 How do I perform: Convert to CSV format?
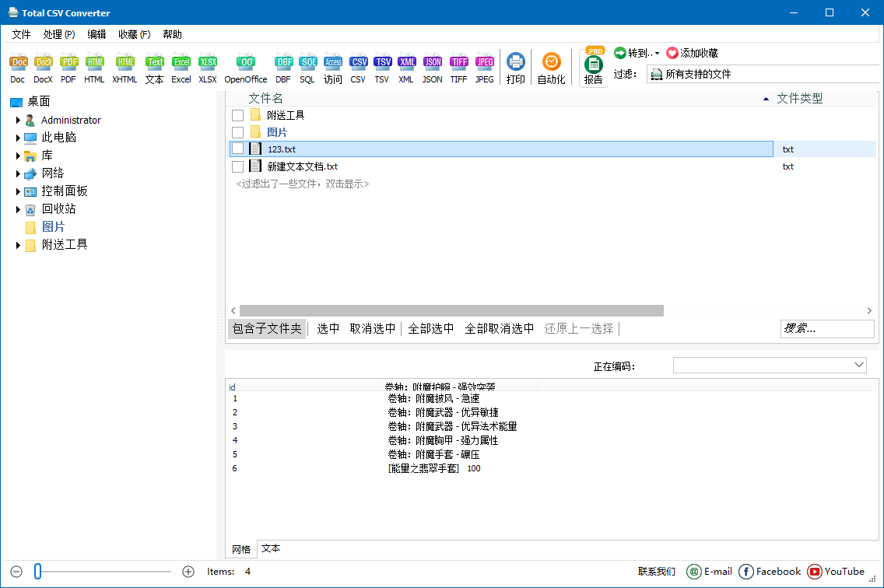[358, 68]
